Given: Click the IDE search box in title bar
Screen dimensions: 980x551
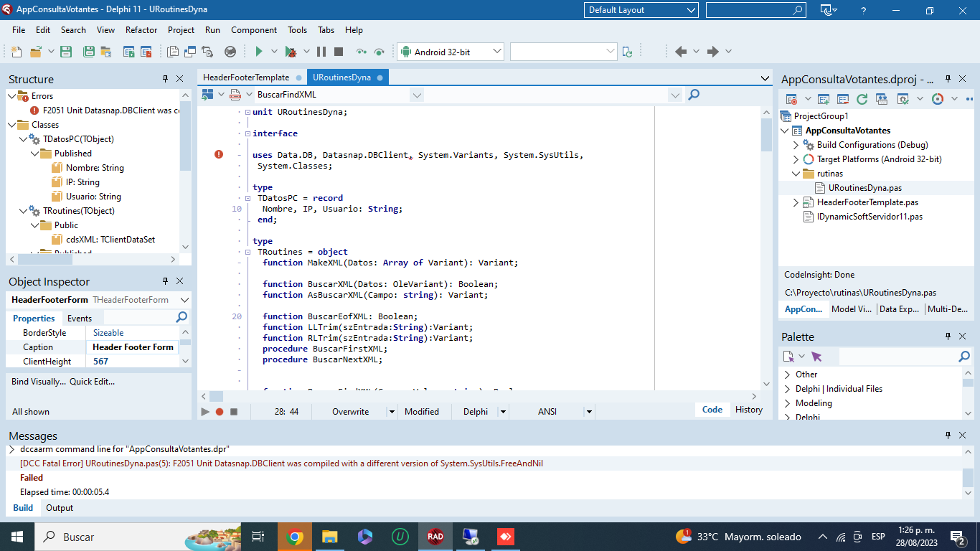Looking at the screenshot, I should pos(756,10).
